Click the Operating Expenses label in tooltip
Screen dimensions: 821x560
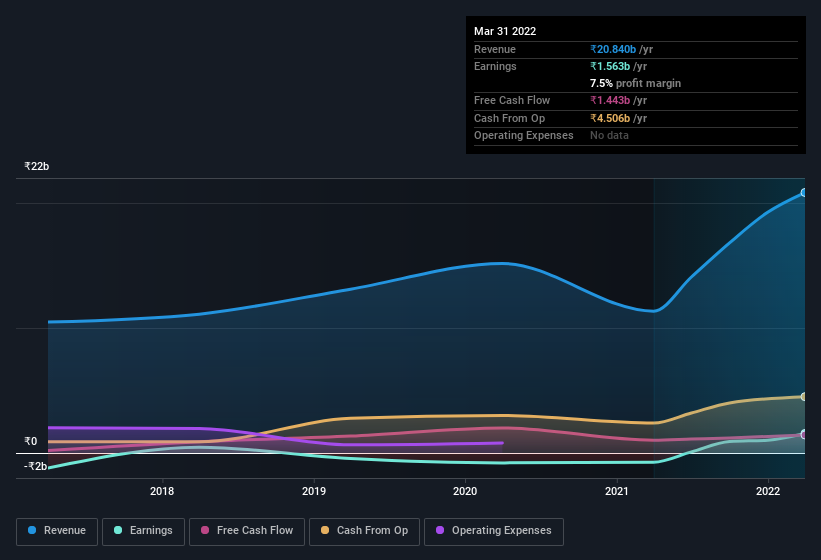[524, 136]
